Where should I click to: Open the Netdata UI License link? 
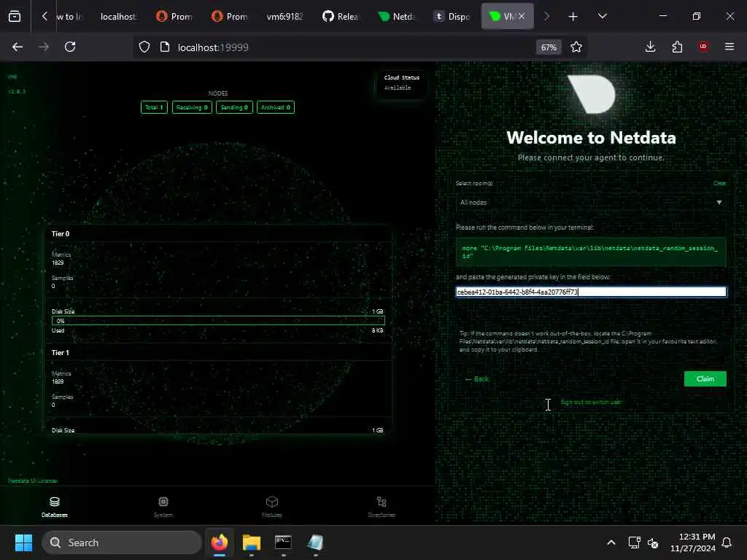point(32,481)
